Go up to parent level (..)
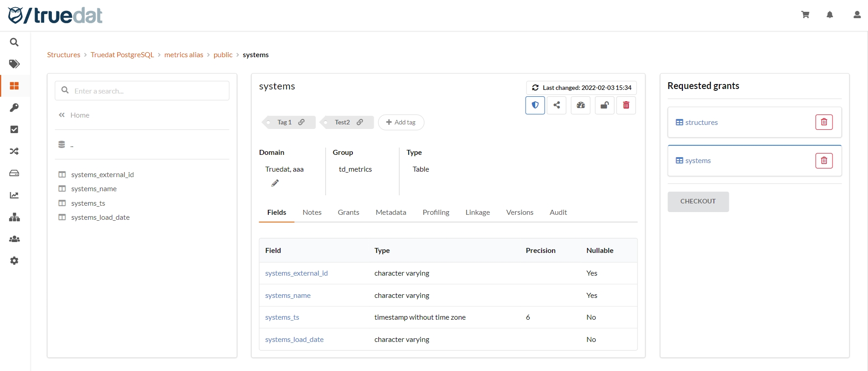Image resolution: width=868 pixels, height=371 pixels. (x=71, y=145)
